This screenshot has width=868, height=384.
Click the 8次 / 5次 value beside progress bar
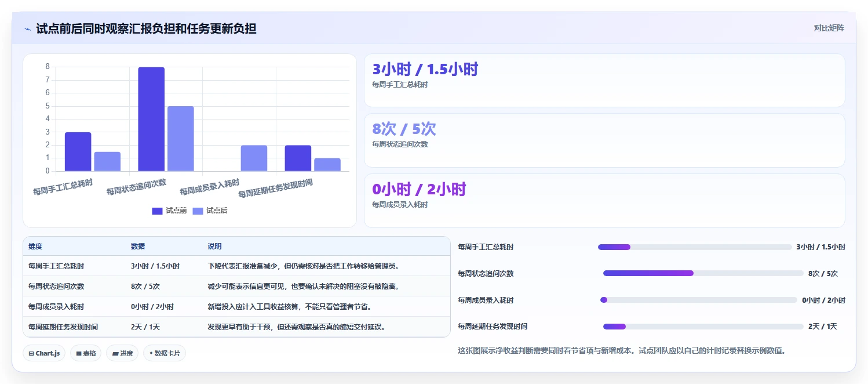(823, 274)
